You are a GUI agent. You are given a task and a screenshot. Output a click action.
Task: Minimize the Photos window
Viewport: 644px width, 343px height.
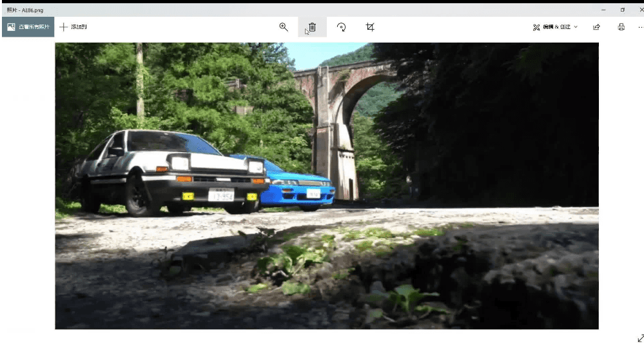pyautogui.click(x=603, y=10)
